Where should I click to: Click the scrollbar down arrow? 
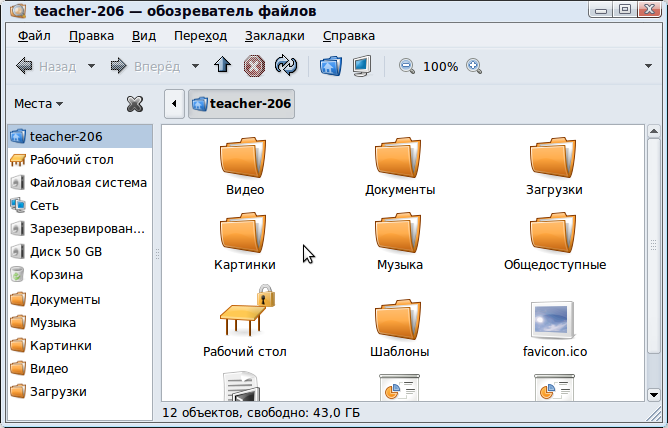point(654,394)
